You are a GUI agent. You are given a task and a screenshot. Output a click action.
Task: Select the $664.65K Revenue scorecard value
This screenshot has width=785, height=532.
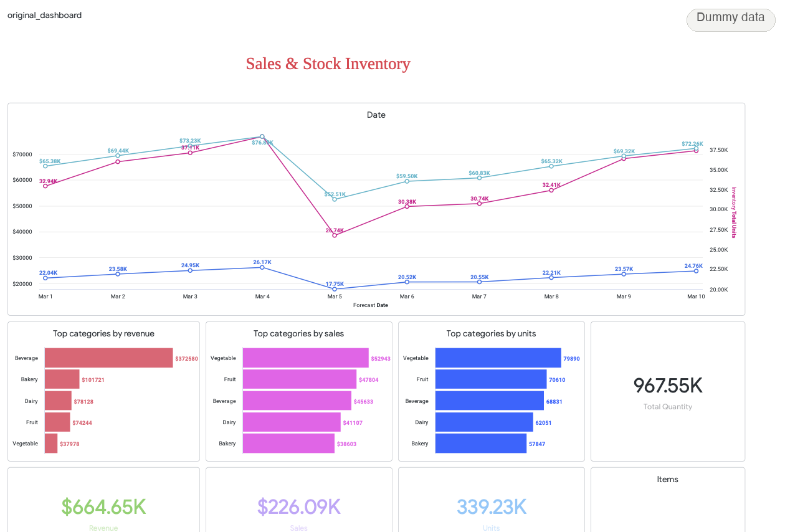point(103,506)
